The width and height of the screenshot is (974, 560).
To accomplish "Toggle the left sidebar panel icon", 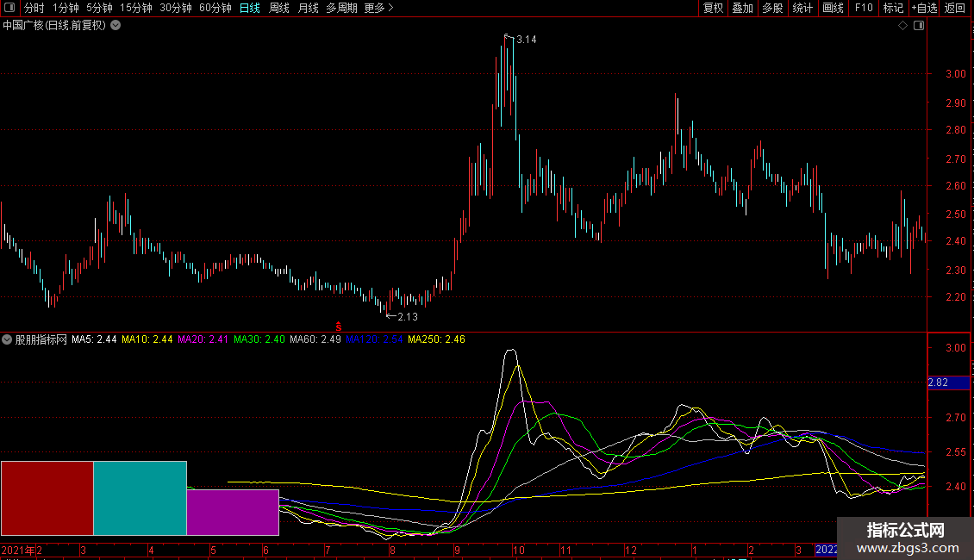I will coord(9,8).
